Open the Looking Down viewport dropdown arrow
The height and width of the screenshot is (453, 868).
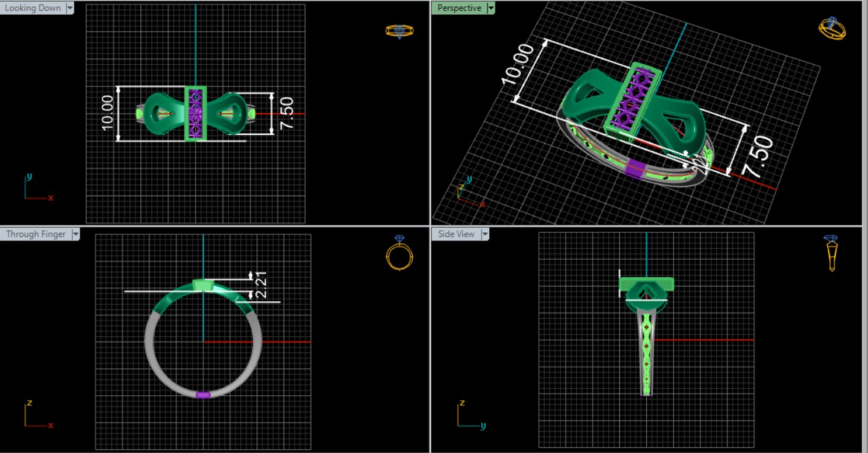pos(70,8)
